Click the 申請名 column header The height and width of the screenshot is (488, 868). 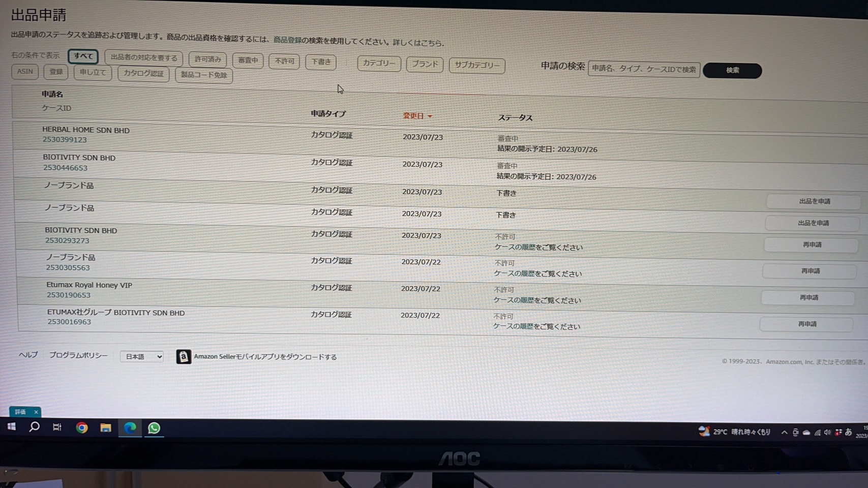point(52,95)
